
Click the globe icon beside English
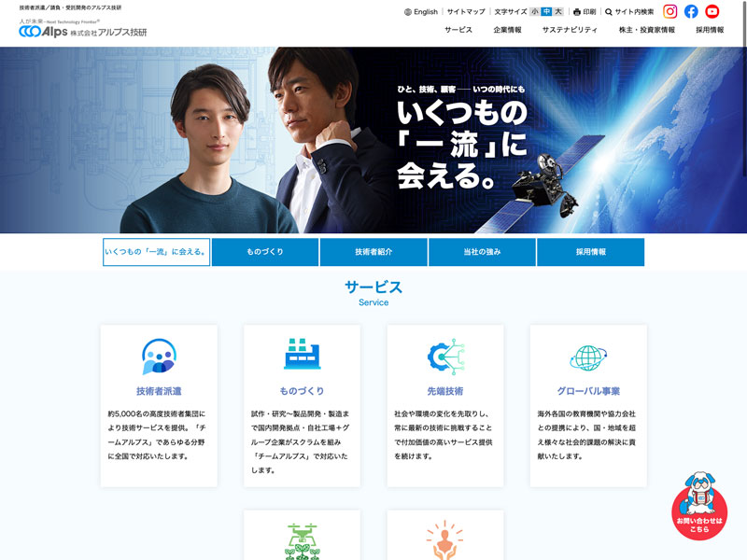(408, 12)
